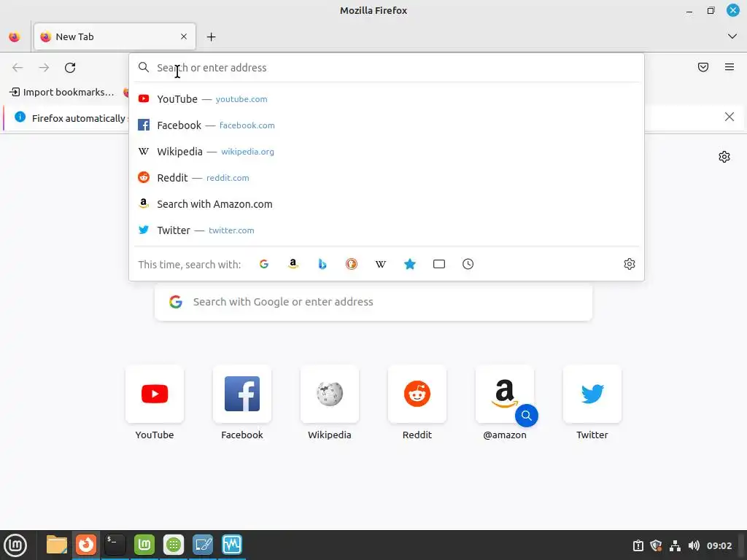Open network connections tray icon
The width and height of the screenshot is (747, 560).
[x=675, y=545]
